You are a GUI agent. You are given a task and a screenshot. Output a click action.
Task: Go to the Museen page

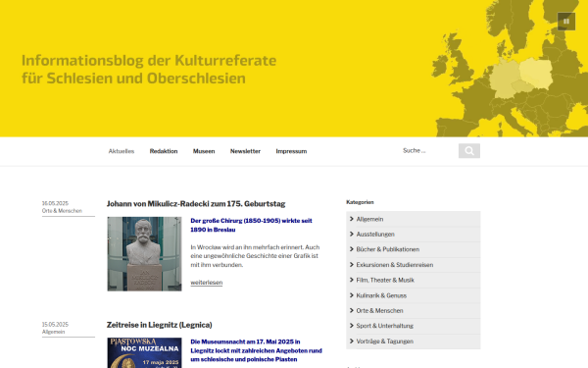[x=204, y=151]
